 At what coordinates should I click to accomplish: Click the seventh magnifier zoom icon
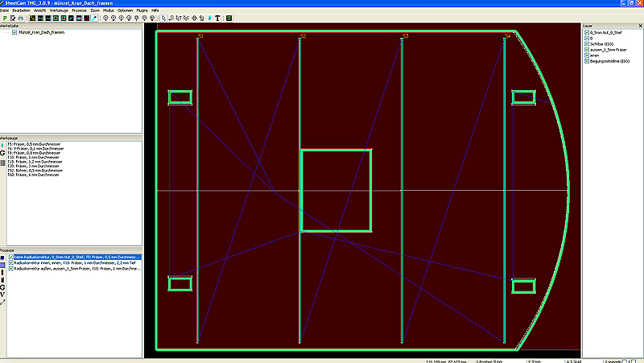[x=152, y=18]
